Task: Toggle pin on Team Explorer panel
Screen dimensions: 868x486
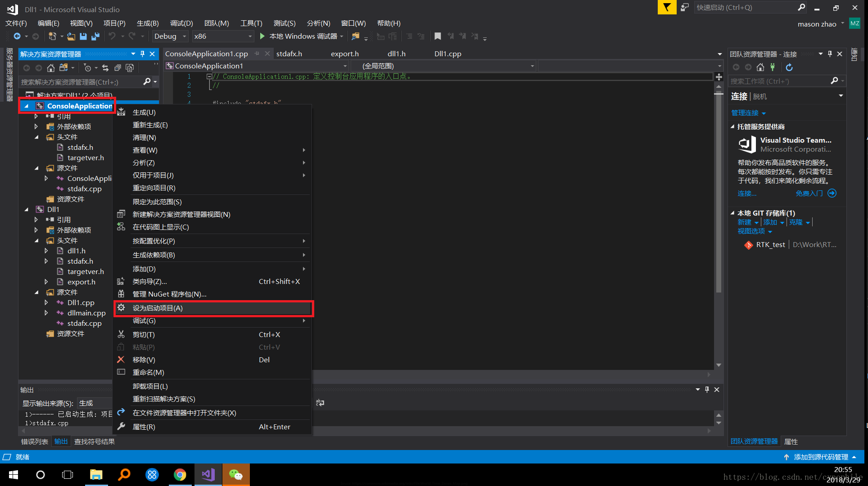Action: [x=830, y=54]
